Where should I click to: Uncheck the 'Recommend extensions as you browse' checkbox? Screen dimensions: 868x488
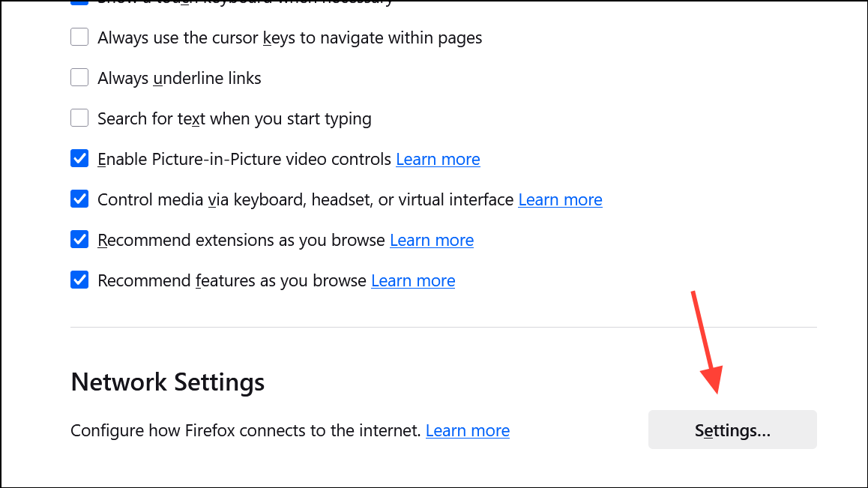[x=79, y=239]
